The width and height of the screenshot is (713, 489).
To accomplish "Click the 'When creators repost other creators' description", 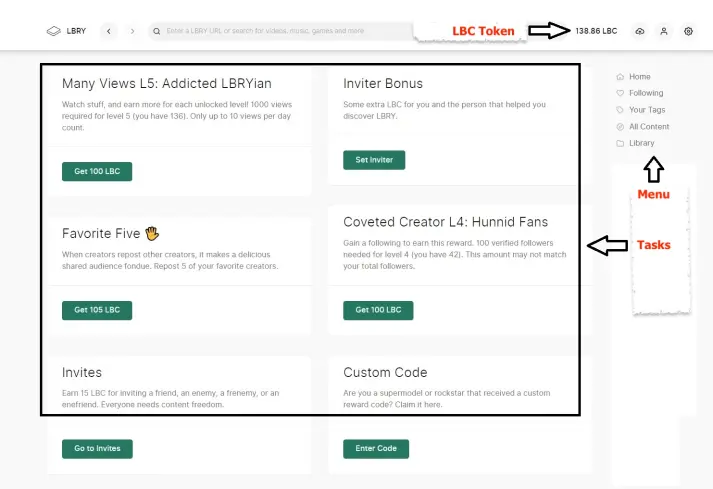I will coord(170,260).
